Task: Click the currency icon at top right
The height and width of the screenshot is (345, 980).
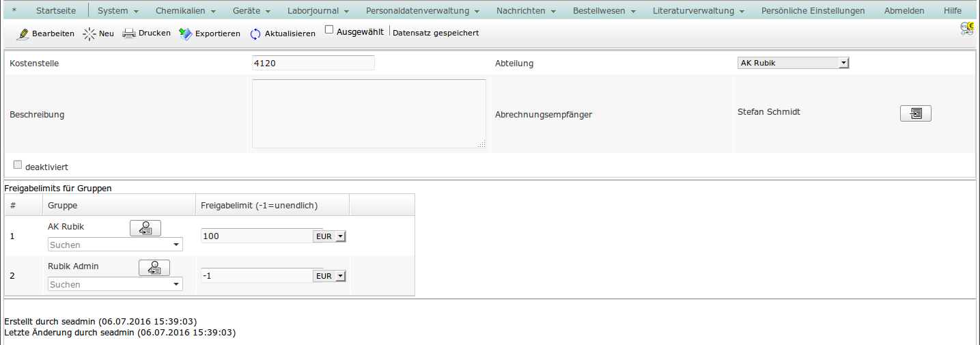Action: pyautogui.click(x=967, y=27)
